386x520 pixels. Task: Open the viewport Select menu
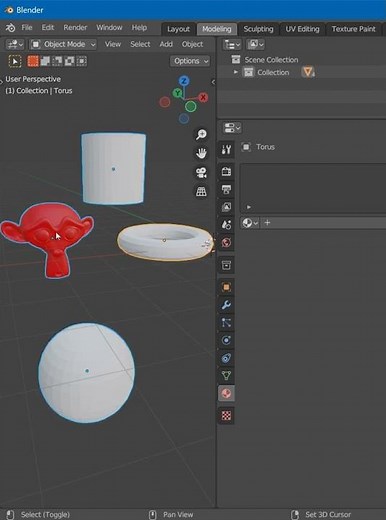pyautogui.click(x=140, y=44)
